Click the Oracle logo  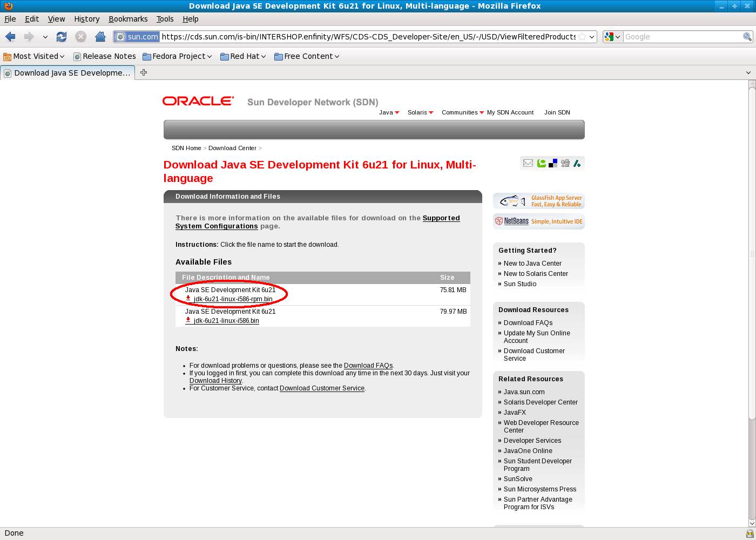[198, 101]
